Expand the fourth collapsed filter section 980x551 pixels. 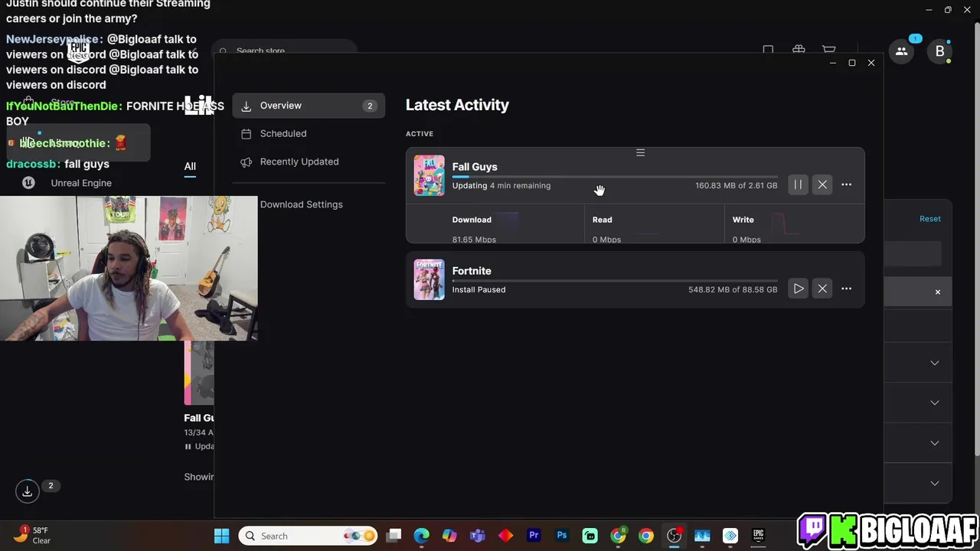tap(935, 483)
